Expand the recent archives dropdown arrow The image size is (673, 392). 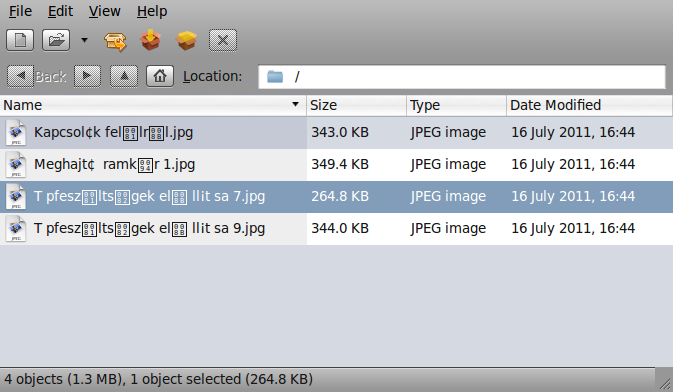tap(85, 40)
